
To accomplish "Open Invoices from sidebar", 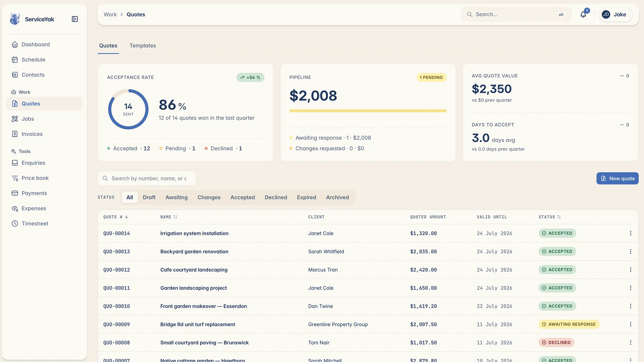I will pyautogui.click(x=44, y=134).
